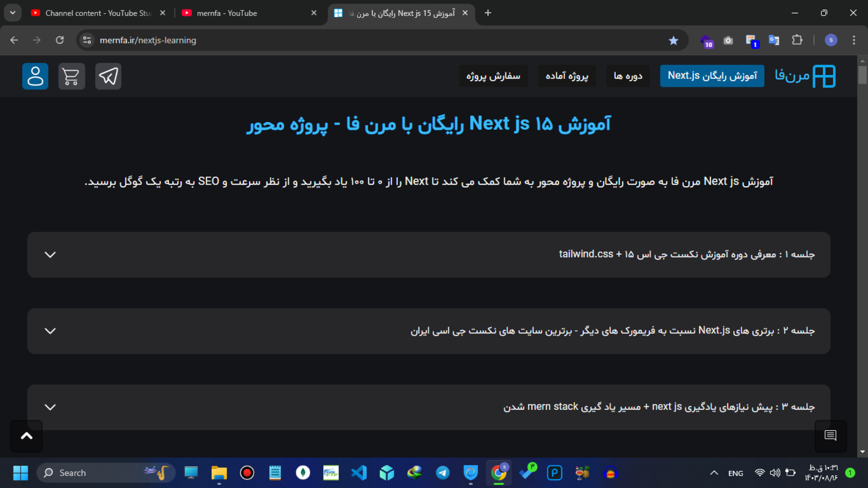
Task: Open the site information icon in address bar
Action: pyautogui.click(x=87, y=40)
